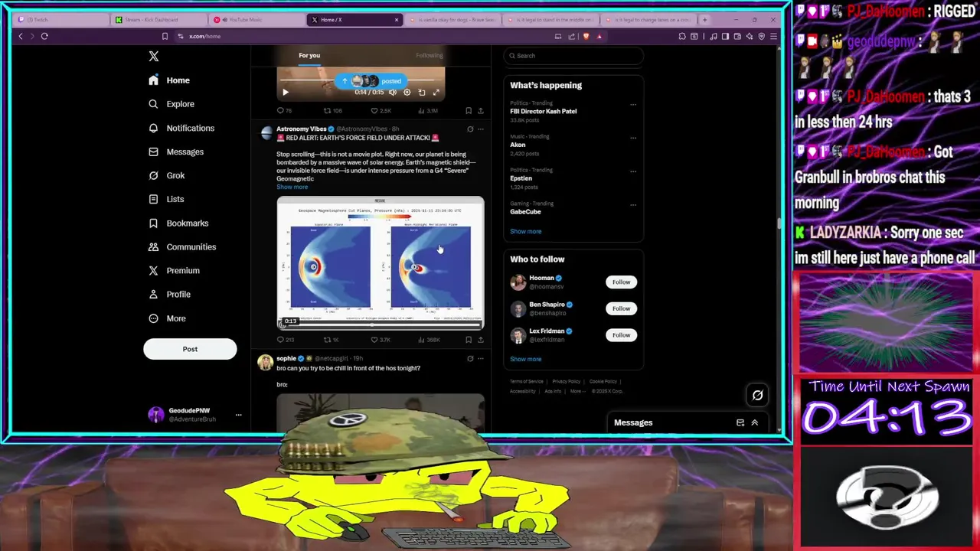Open options for the Akon trend
This screenshot has width=980, height=551.
coord(633,139)
